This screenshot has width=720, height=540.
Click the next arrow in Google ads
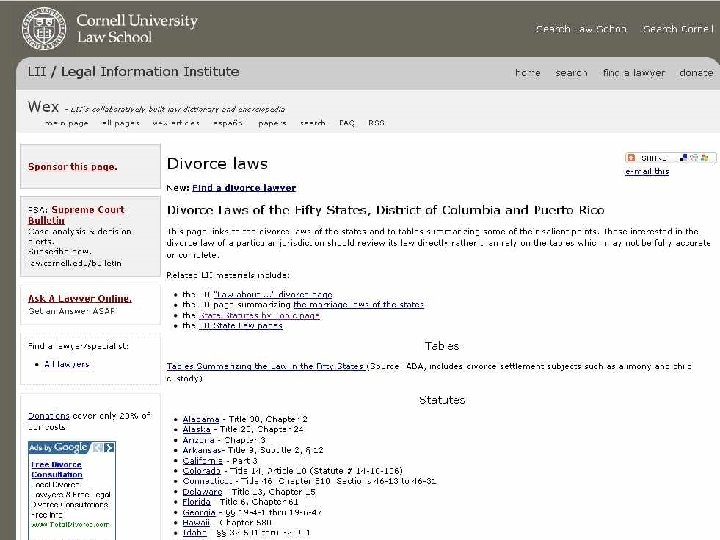click(109, 447)
